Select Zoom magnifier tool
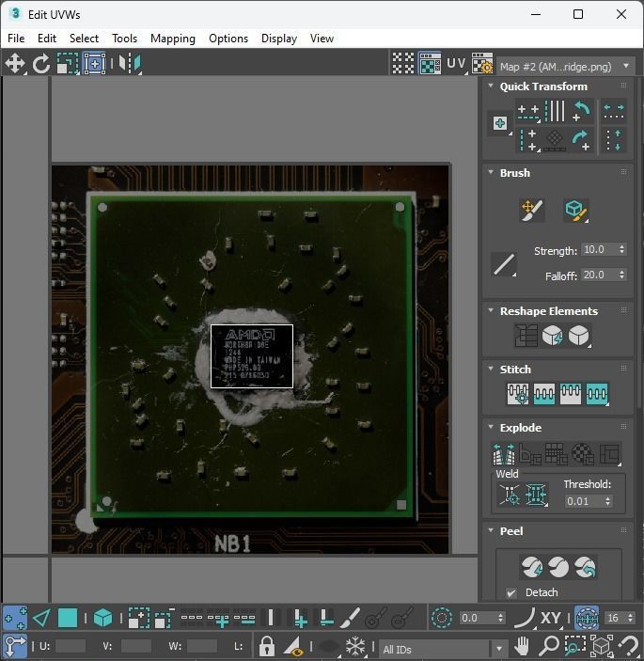This screenshot has height=661, width=644. click(x=548, y=646)
